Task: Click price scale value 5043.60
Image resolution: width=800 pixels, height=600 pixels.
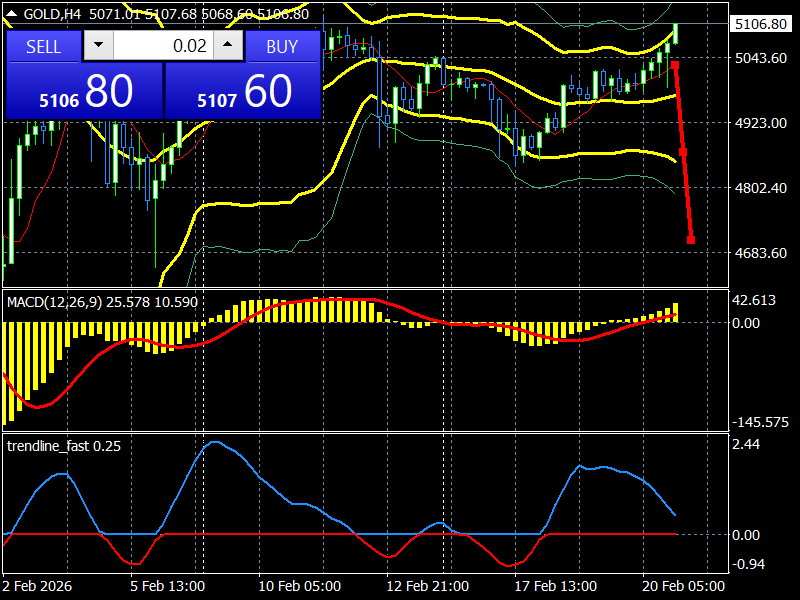Action: 761,58
